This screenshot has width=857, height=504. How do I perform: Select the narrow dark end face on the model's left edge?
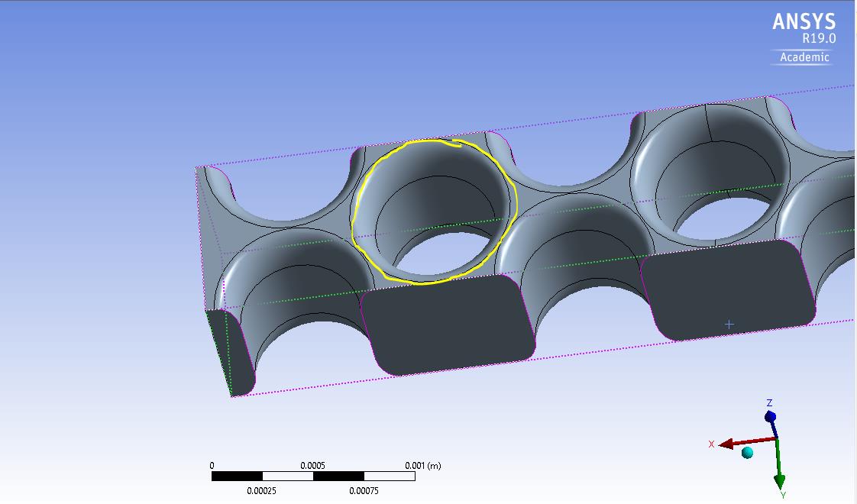[x=231, y=353]
